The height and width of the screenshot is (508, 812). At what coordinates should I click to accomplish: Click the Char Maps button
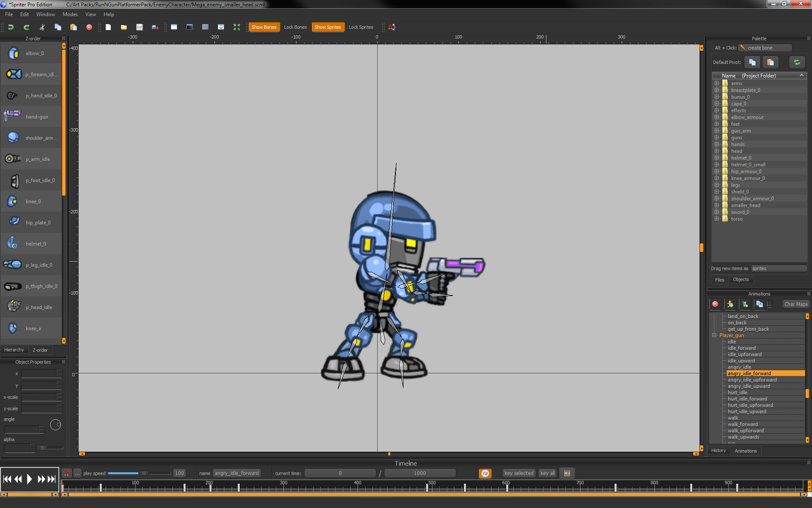(x=795, y=304)
